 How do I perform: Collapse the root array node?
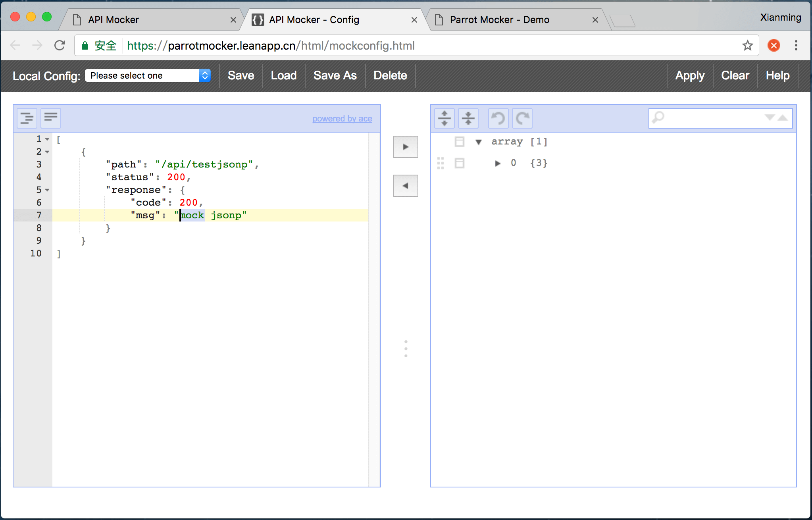point(479,142)
